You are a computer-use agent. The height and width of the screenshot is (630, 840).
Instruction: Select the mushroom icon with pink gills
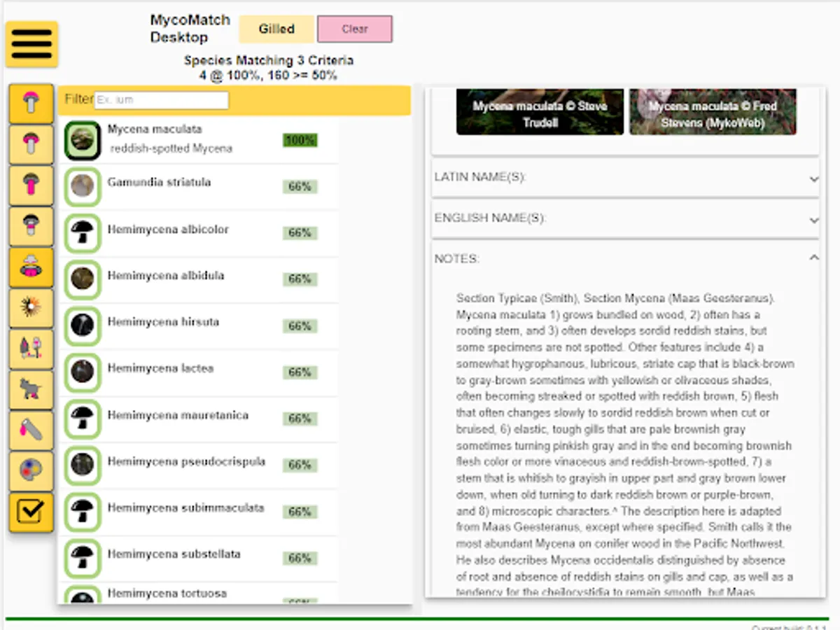coord(31,145)
